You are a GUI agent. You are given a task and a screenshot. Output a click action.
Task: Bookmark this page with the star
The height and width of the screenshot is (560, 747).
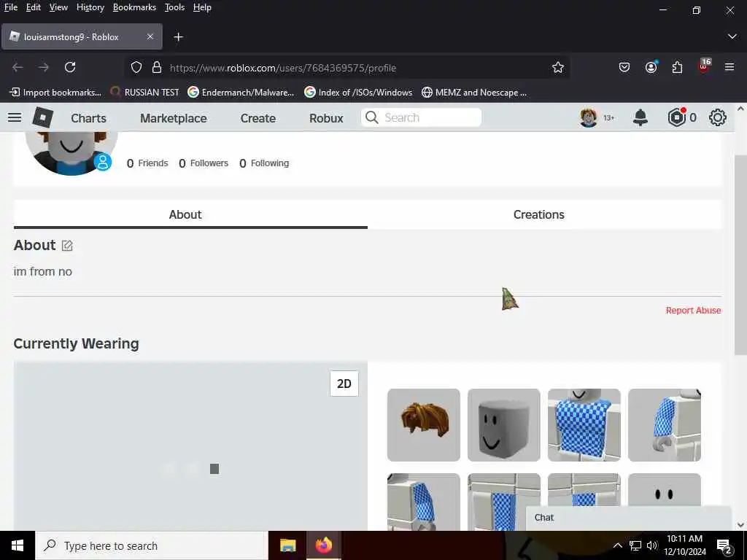pos(558,68)
